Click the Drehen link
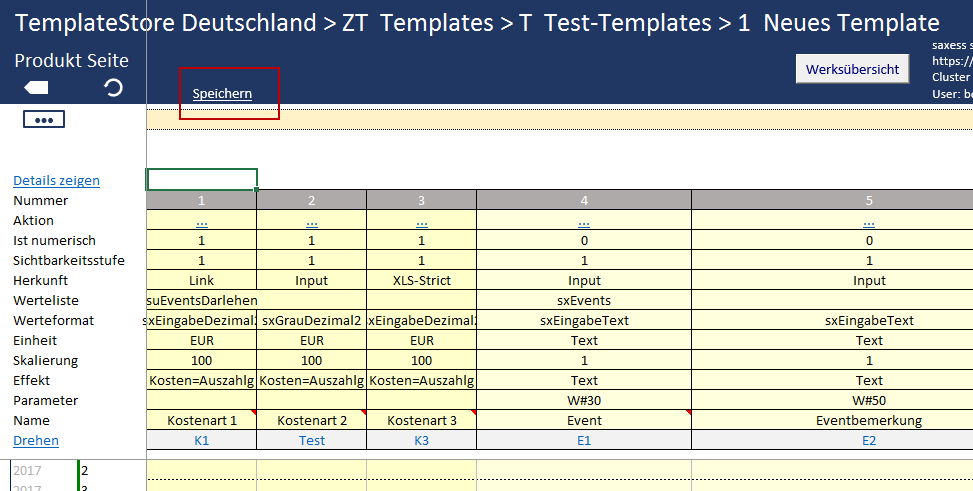The height and width of the screenshot is (491, 973). point(36,441)
